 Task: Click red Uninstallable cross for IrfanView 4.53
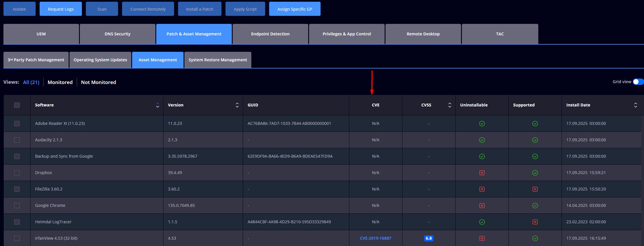[482, 238]
